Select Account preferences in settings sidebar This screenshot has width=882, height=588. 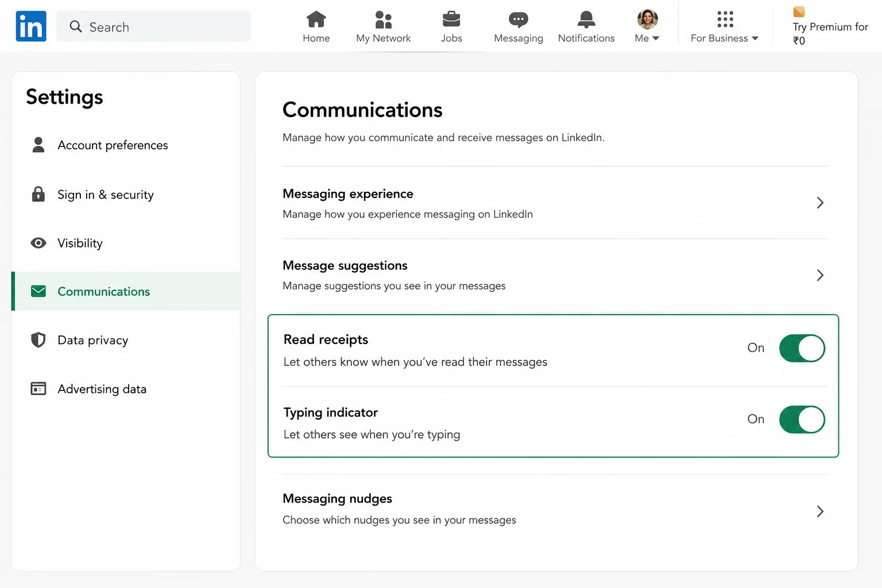click(126, 145)
